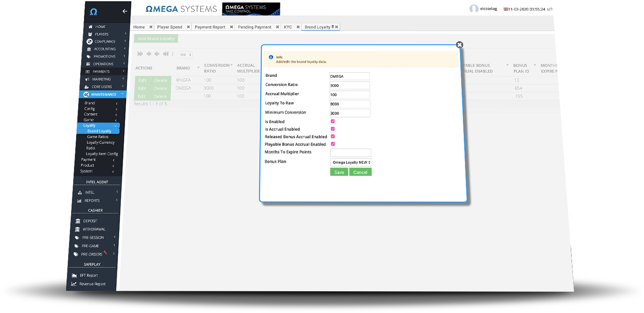Switch to the Home tab
Image resolution: width=644 pixels, height=313 pixels.
[139, 27]
